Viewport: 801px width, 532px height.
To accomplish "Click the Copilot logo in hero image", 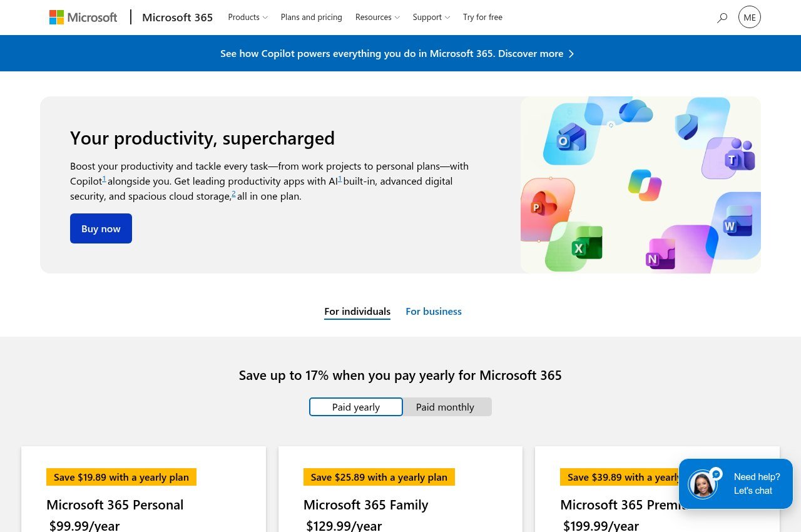I will [645, 185].
